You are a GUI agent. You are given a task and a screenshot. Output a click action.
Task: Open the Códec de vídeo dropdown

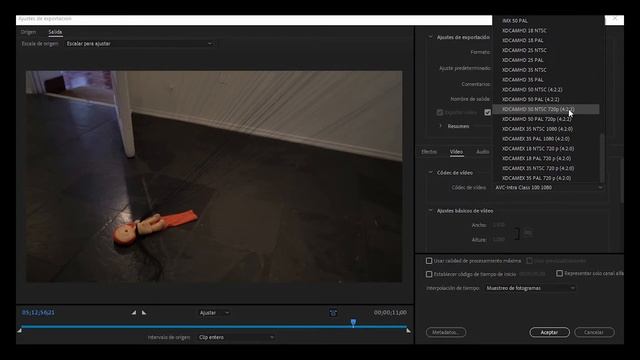coord(549,187)
